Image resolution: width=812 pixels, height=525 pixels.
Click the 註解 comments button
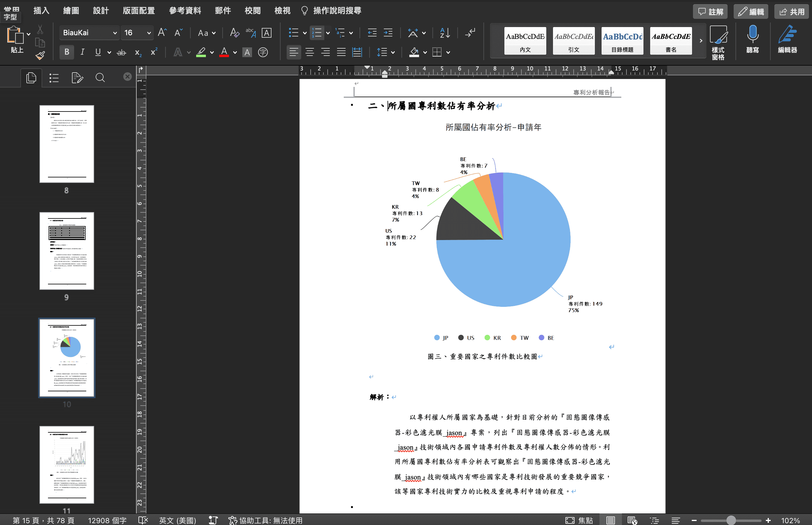(x=711, y=12)
